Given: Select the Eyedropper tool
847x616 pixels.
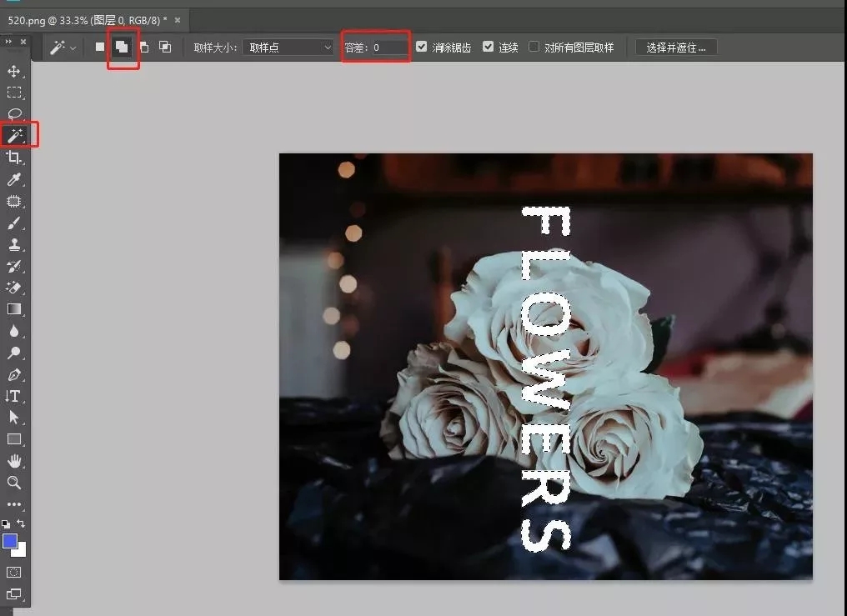Looking at the screenshot, I should (14, 179).
